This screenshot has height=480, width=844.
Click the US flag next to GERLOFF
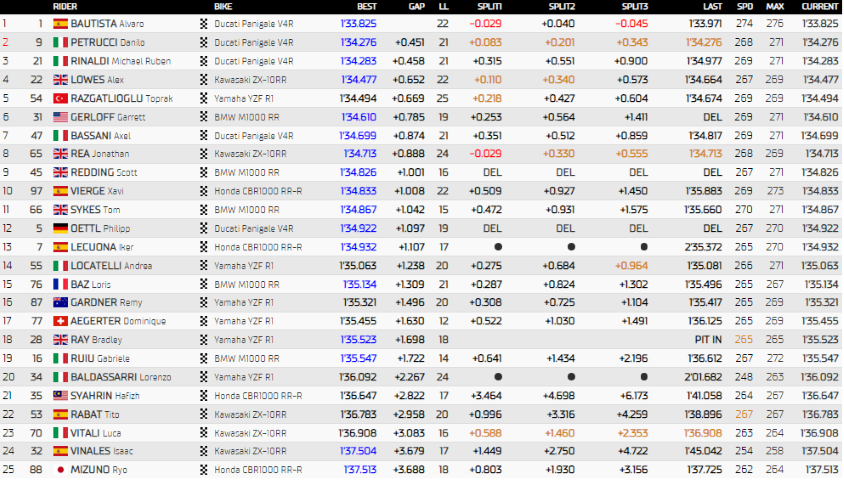(60, 117)
